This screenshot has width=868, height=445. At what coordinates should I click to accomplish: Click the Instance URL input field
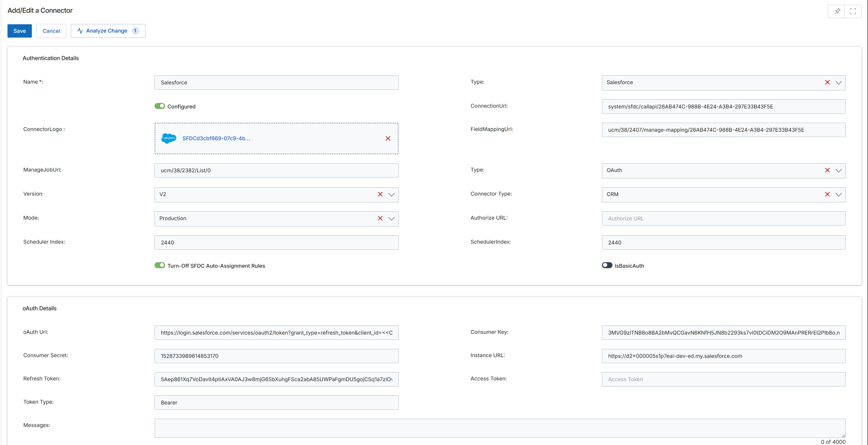723,356
